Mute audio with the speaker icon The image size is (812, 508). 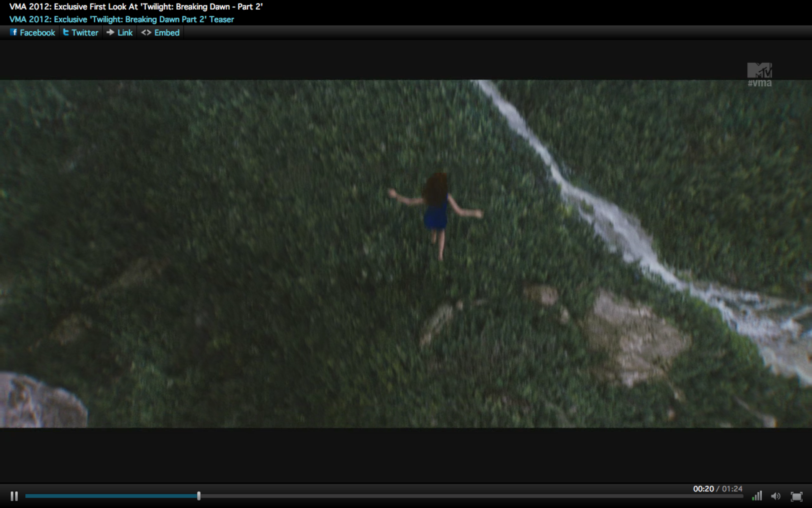(776, 496)
